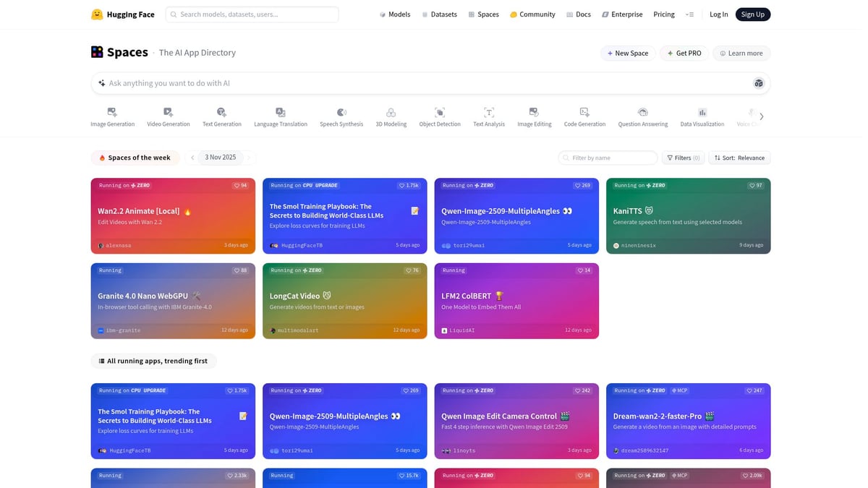Open the Models section
868x488 pixels.
point(395,14)
